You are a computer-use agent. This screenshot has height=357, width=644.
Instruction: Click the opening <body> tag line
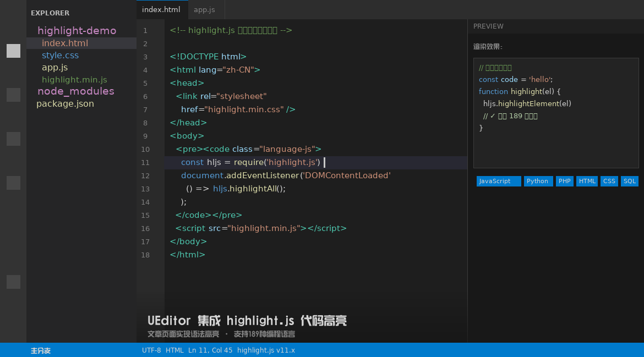187,136
